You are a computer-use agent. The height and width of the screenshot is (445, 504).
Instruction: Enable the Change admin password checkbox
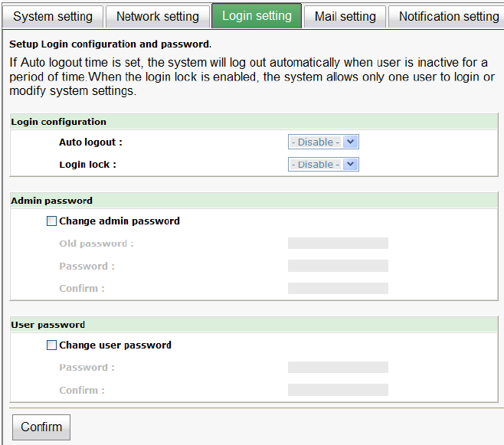point(52,221)
